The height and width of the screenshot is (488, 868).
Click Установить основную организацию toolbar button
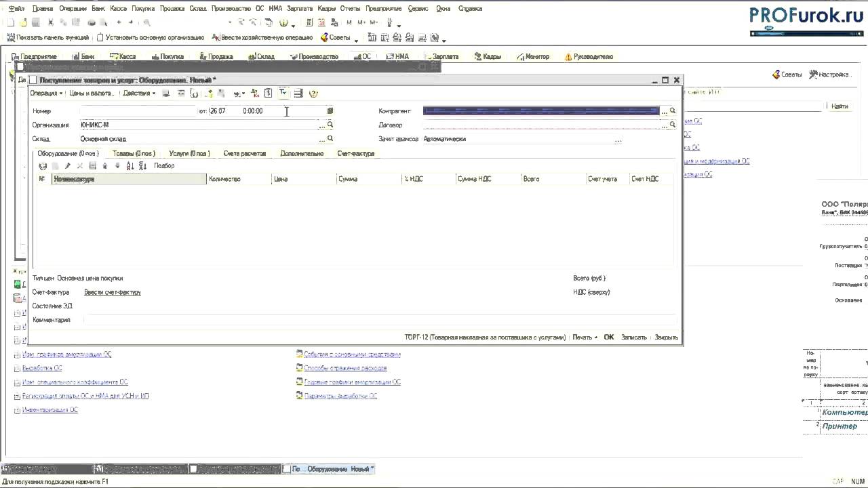pos(151,38)
